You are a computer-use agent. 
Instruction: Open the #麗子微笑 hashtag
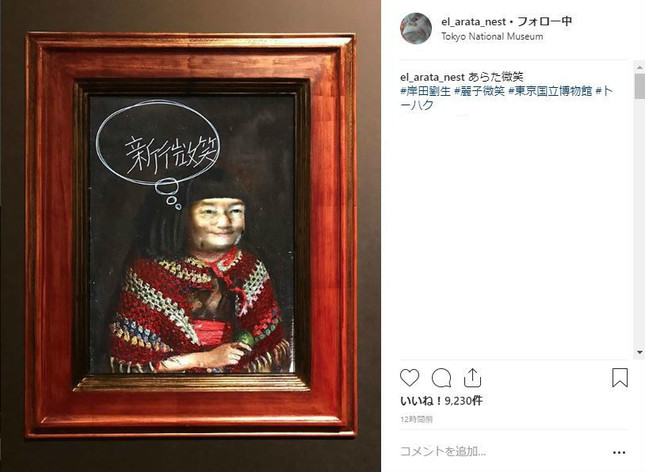[x=479, y=91]
